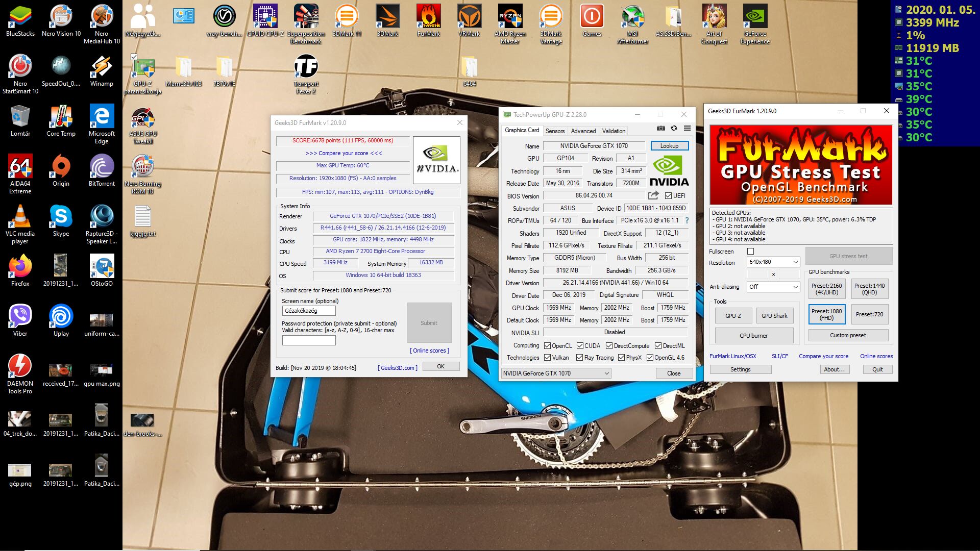Enable FurMark Fullscreen checkbox

(750, 251)
